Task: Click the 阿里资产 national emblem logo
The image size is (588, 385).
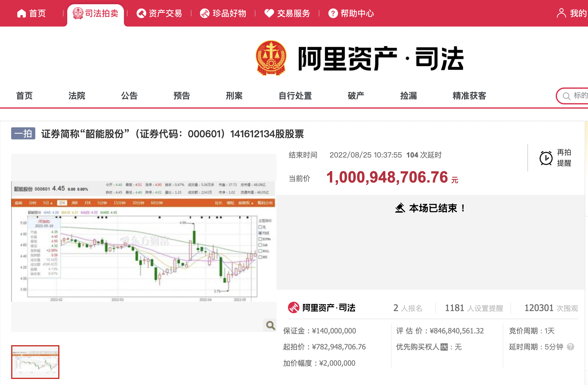Action: tap(271, 58)
